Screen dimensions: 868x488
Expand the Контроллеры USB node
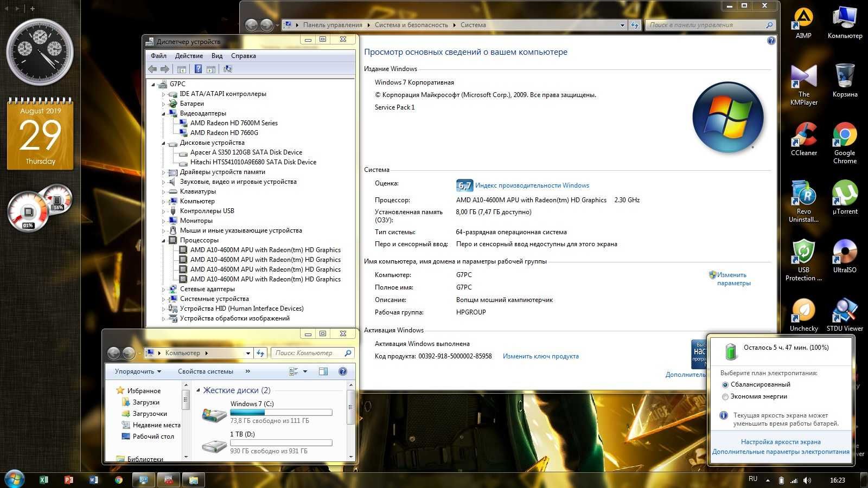click(163, 211)
